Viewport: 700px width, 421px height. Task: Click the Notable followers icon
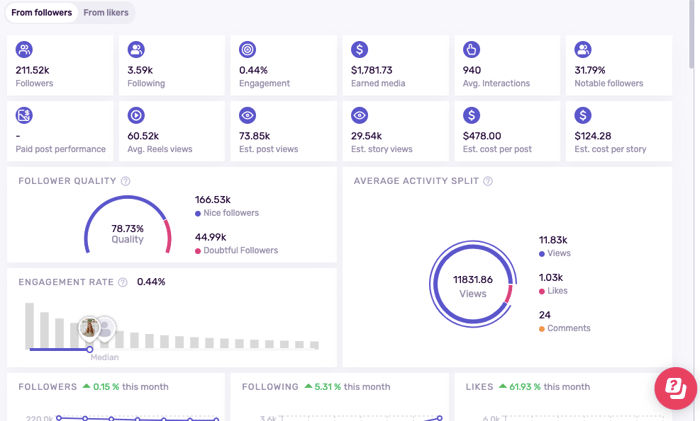583,50
